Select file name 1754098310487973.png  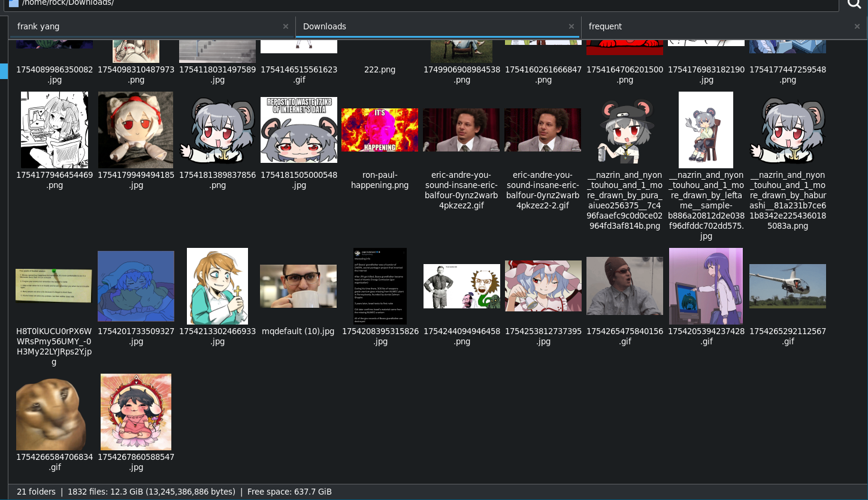[x=136, y=74]
